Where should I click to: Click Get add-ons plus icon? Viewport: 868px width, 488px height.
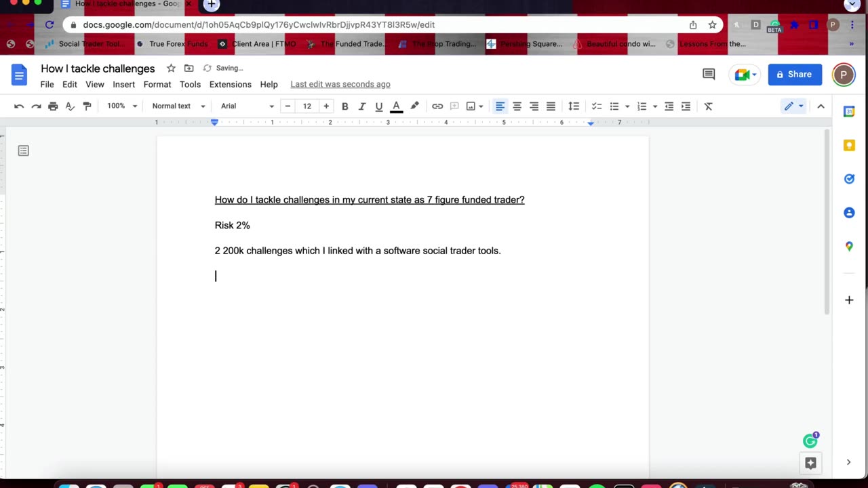[849, 300]
